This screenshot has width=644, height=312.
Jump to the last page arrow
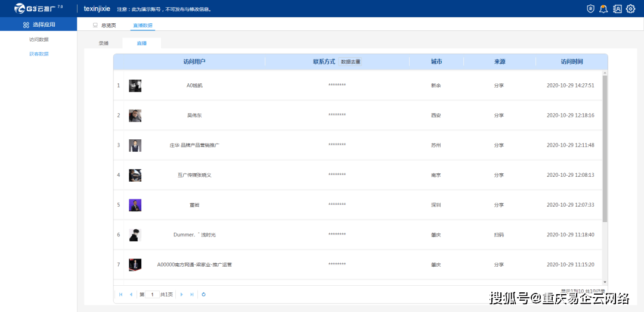tap(192, 294)
